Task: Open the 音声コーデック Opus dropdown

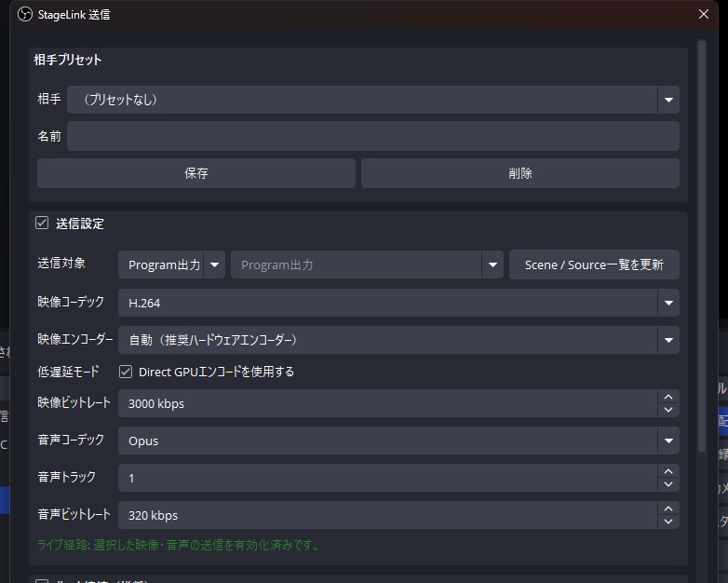Action: pos(398,441)
